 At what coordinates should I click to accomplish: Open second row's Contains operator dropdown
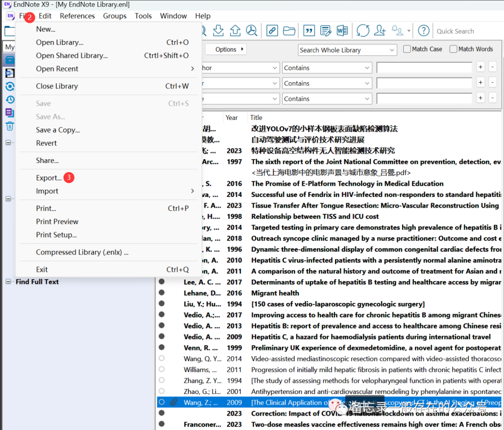(327, 83)
